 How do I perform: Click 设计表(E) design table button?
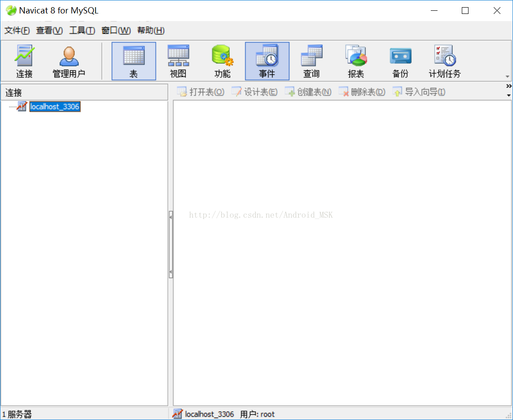pos(255,92)
